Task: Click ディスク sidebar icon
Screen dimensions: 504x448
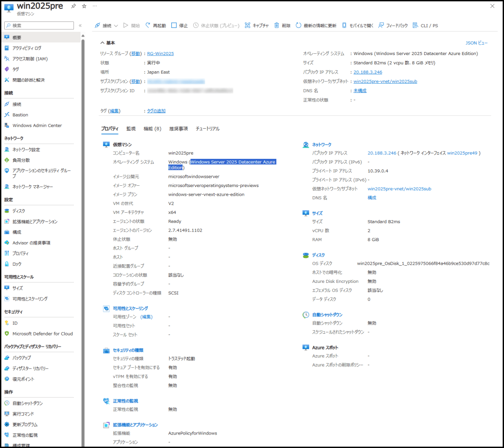Action: tap(7, 211)
